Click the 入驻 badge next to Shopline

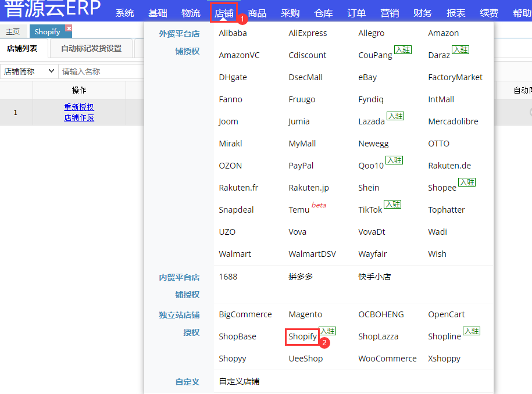[472, 331]
